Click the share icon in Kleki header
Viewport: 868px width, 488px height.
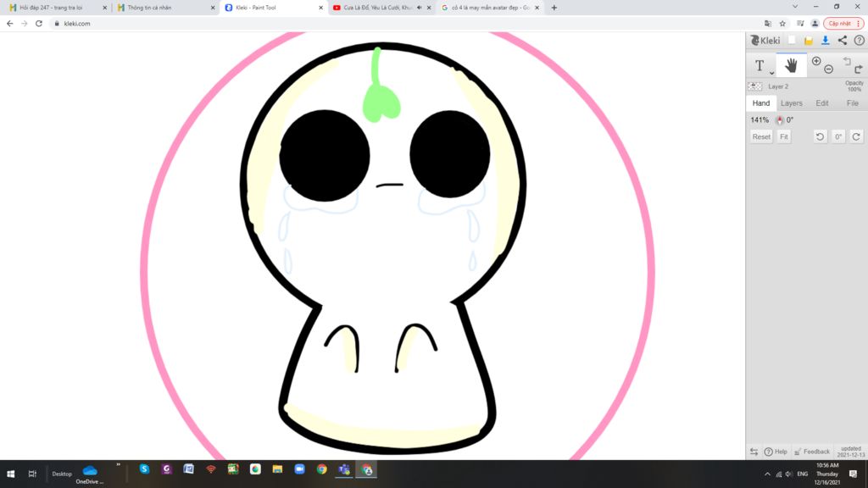842,40
